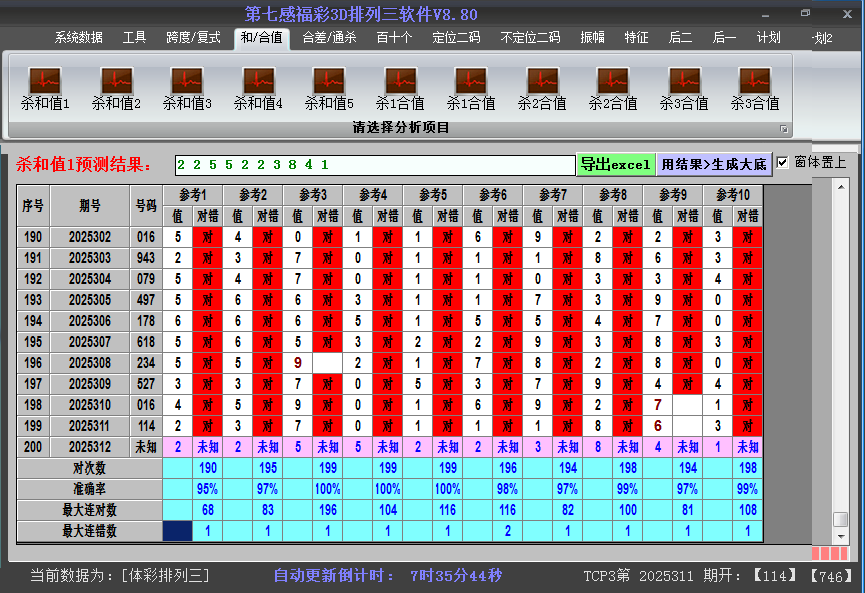865x593 pixels.
Task: Switch to the 跨度/复式 tab
Action: [x=193, y=38]
